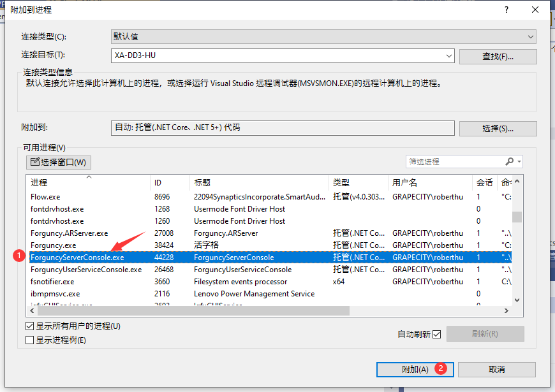
Task: Toggle the 自动刷新 checkbox
Action: [437, 334]
